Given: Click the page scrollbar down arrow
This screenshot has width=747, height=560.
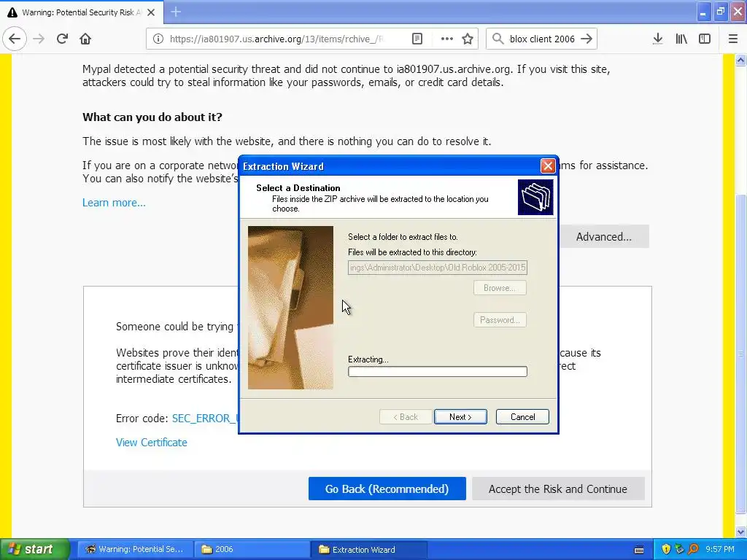Looking at the screenshot, I should point(741,532).
